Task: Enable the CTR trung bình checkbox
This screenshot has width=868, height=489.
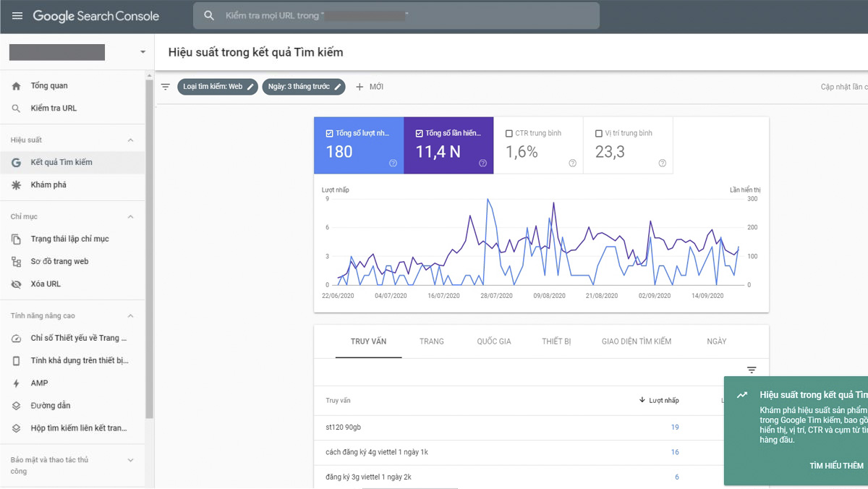Action: [x=509, y=134]
